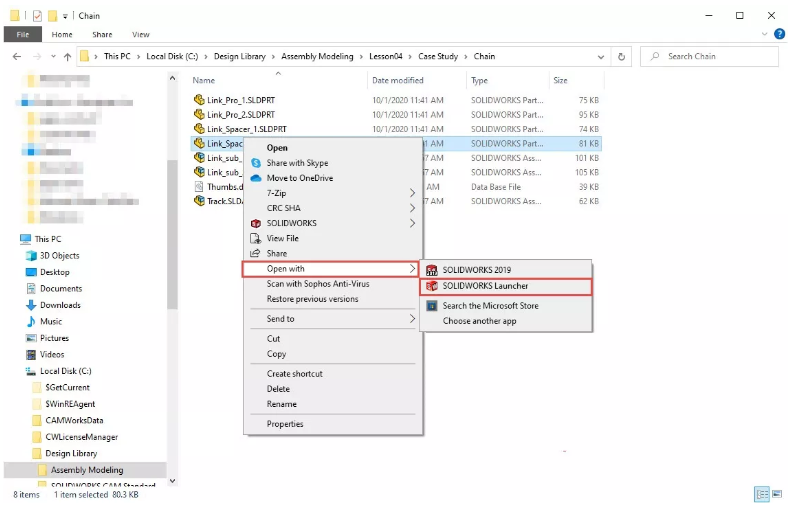Expand the SOLIDWORKS context submenu
Image resolution: width=789 pixels, height=507 pixels.
pyautogui.click(x=412, y=223)
